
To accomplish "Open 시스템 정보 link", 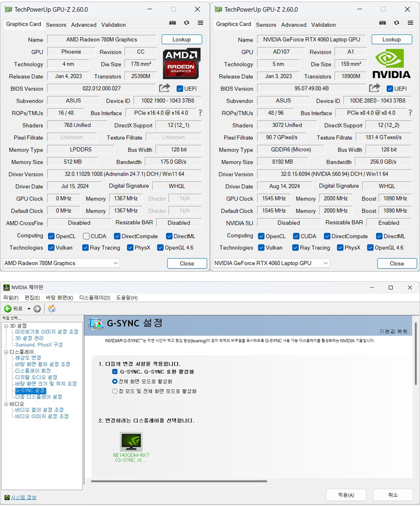I will 23,497.
